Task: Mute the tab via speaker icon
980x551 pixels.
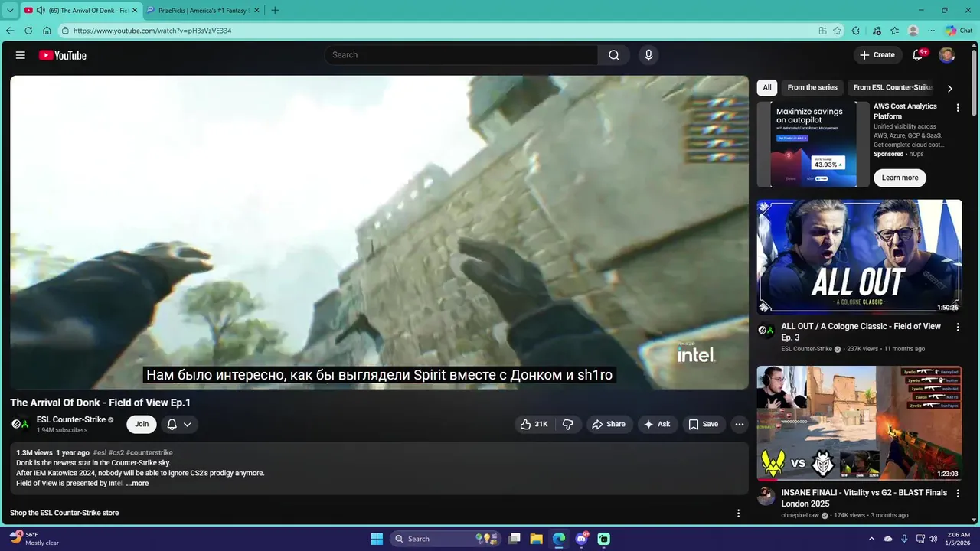Action: coord(41,11)
